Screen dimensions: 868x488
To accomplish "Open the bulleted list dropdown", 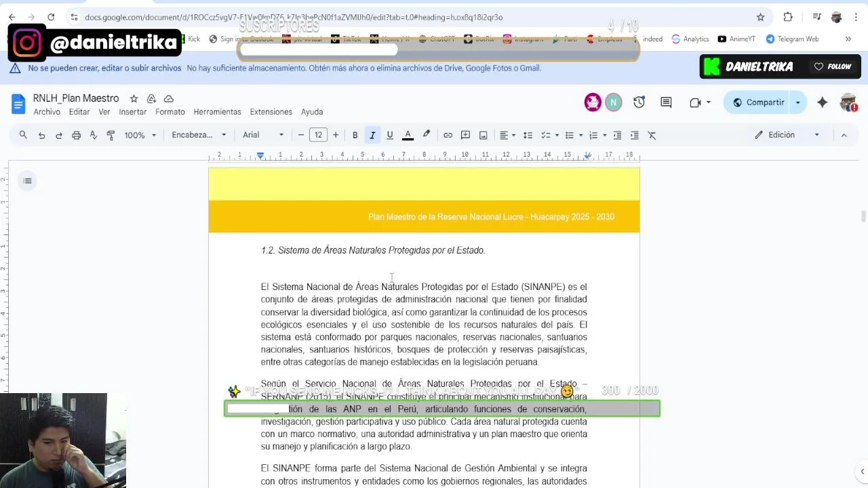I will (x=574, y=135).
